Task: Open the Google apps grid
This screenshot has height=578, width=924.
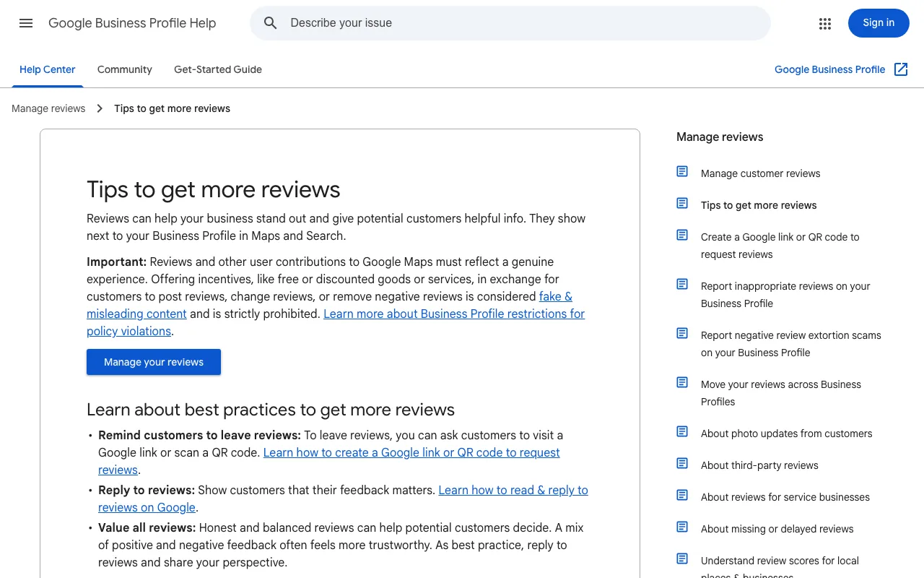Action: click(x=825, y=23)
